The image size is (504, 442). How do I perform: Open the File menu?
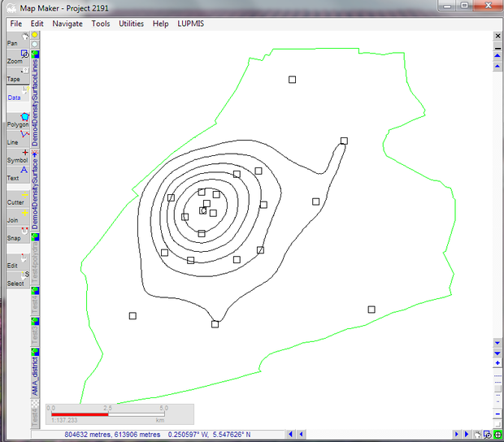[x=16, y=24]
